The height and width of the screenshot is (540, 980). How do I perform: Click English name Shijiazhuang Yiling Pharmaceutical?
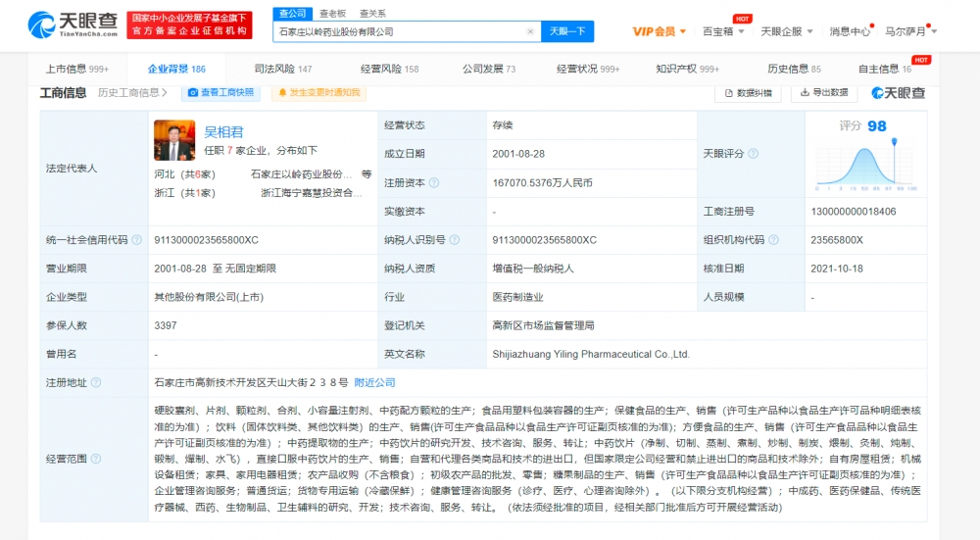(591, 354)
